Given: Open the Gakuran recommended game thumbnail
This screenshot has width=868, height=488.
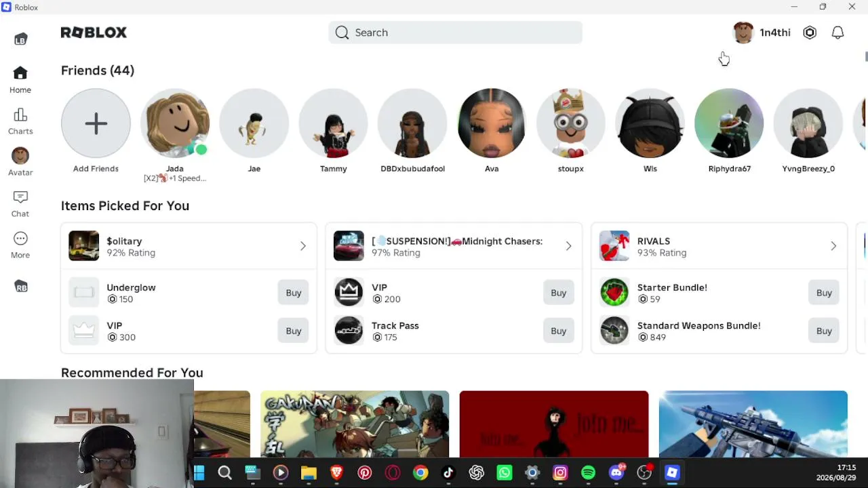Looking at the screenshot, I should [355, 424].
